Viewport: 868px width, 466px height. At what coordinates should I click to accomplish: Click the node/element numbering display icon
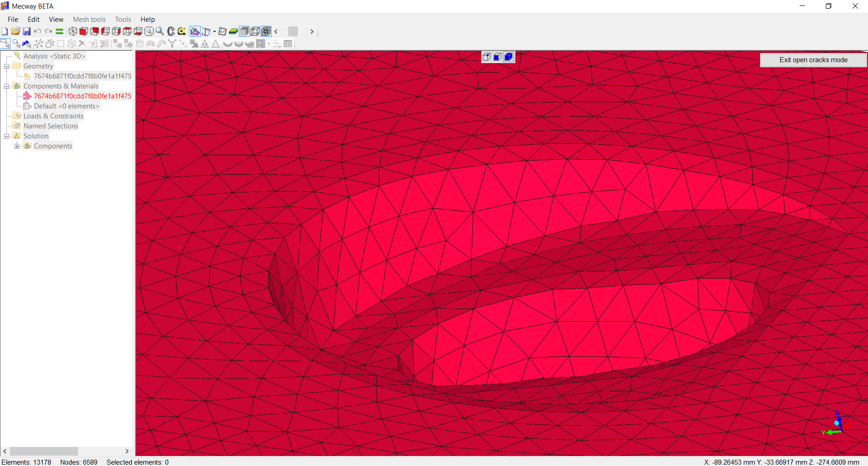(x=207, y=31)
